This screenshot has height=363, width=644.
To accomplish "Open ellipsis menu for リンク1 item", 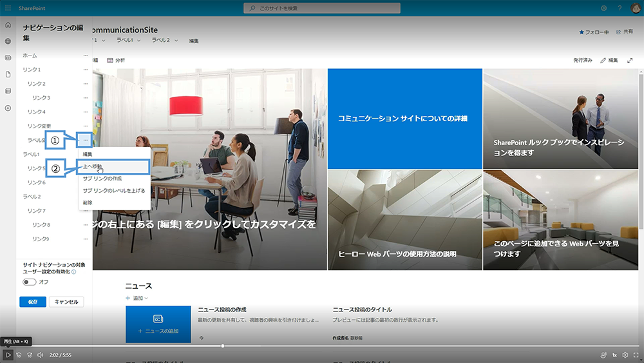I will (86, 70).
